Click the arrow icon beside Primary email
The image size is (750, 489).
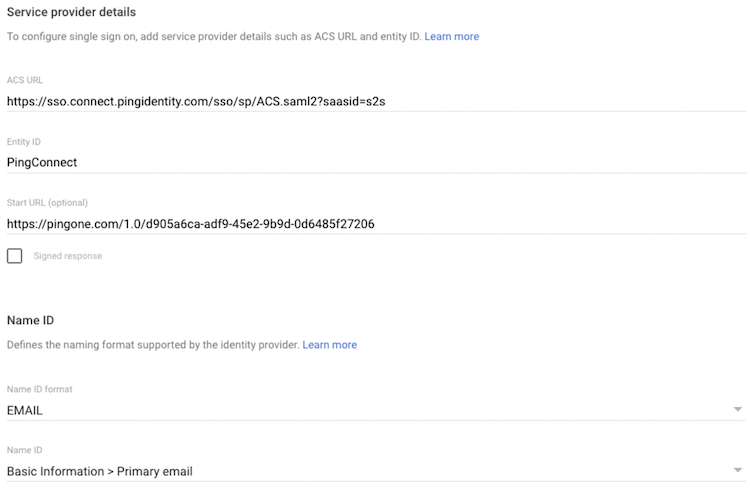pos(738,471)
